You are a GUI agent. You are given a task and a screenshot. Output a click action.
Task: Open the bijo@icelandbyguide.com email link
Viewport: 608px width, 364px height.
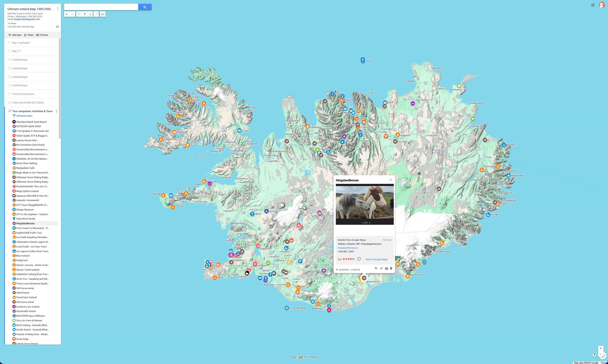(x=27, y=19)
